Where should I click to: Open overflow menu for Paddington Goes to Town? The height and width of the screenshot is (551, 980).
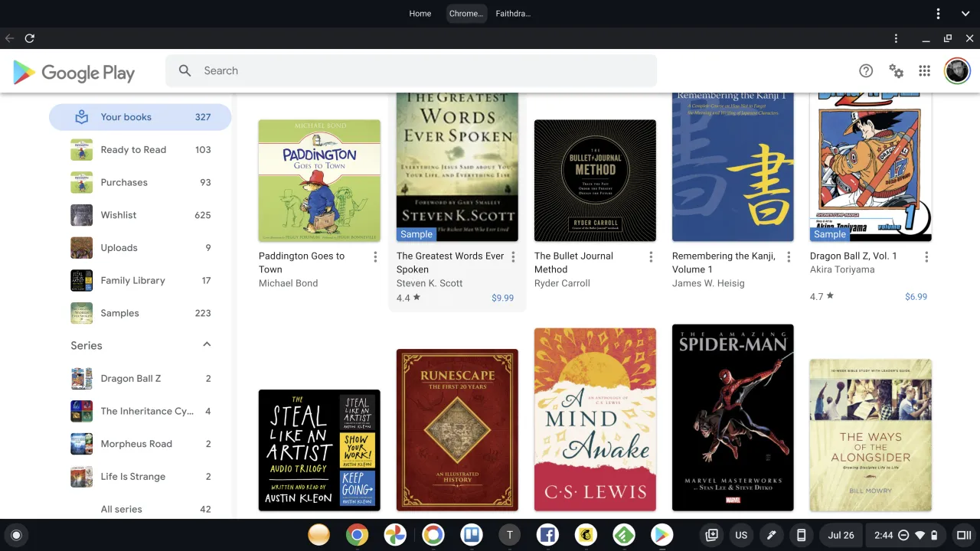(375, 256)
